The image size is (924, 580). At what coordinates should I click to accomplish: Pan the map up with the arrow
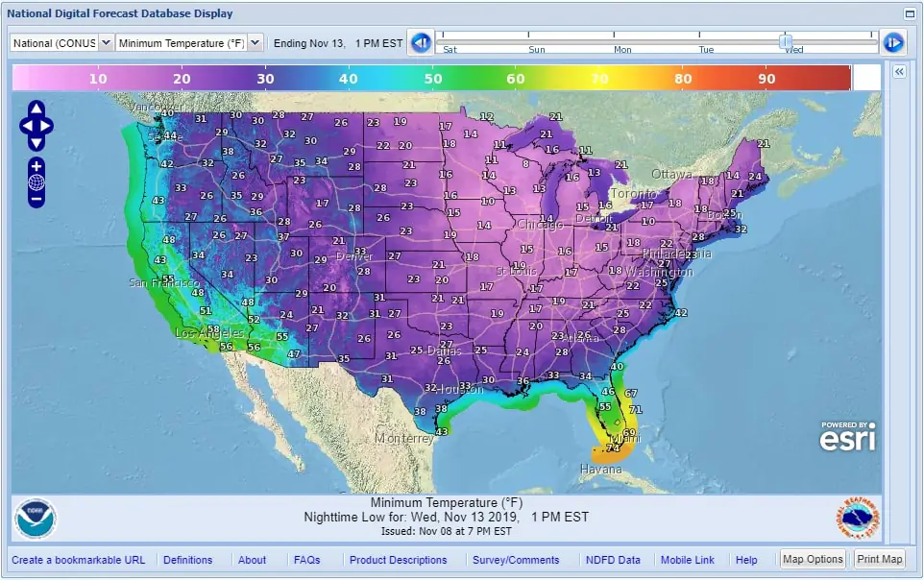click(x=36, y=108)
